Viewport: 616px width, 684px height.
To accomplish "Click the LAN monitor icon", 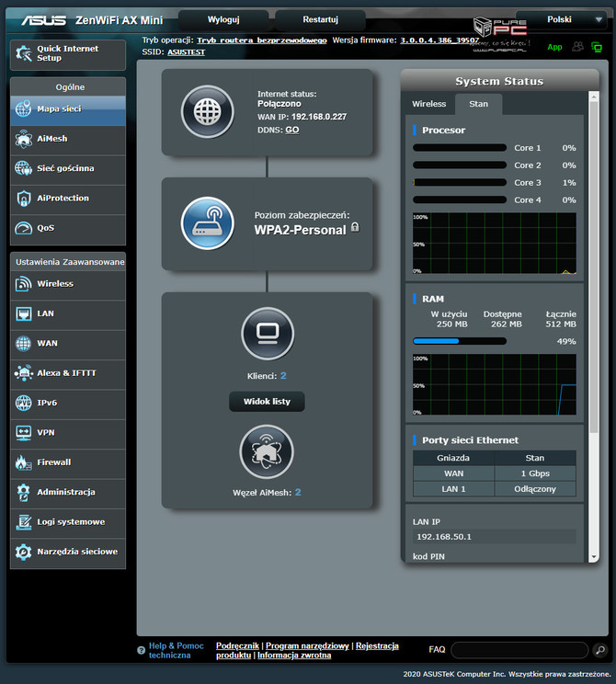I will coord(24,313).
